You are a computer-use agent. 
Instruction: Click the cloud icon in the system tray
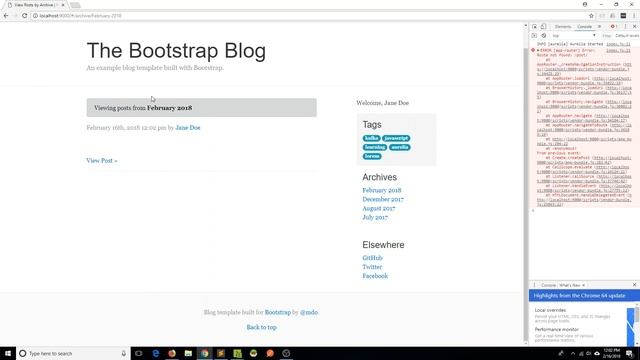(597, 353)
